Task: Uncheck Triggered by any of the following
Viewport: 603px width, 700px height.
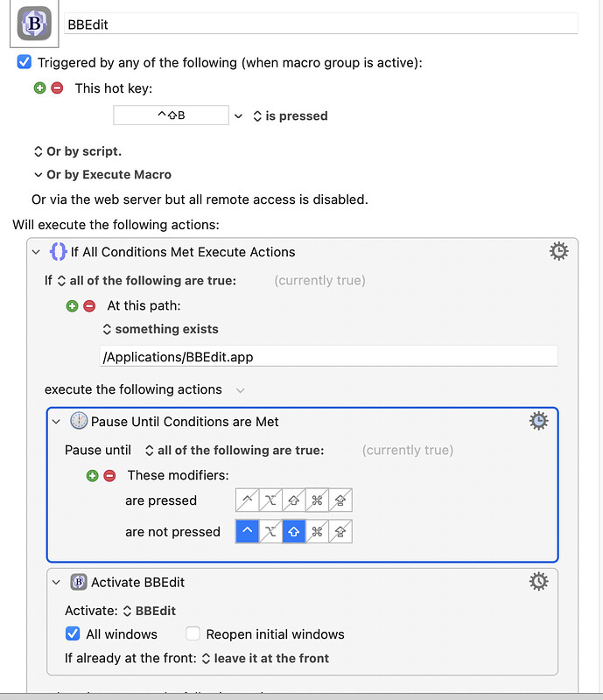Action: click(25, 62)
